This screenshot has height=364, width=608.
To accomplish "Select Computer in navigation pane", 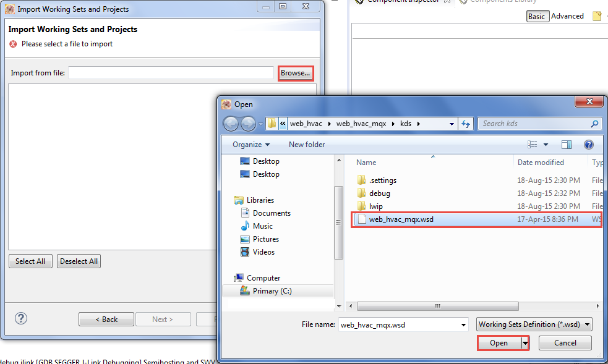I will pyautogui.click(x=263, y=278).
